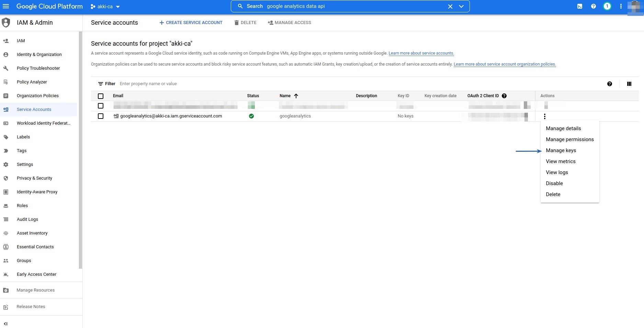
Task: Click the OAuth 2 Client ID help icon
Action: click(504, 96)
